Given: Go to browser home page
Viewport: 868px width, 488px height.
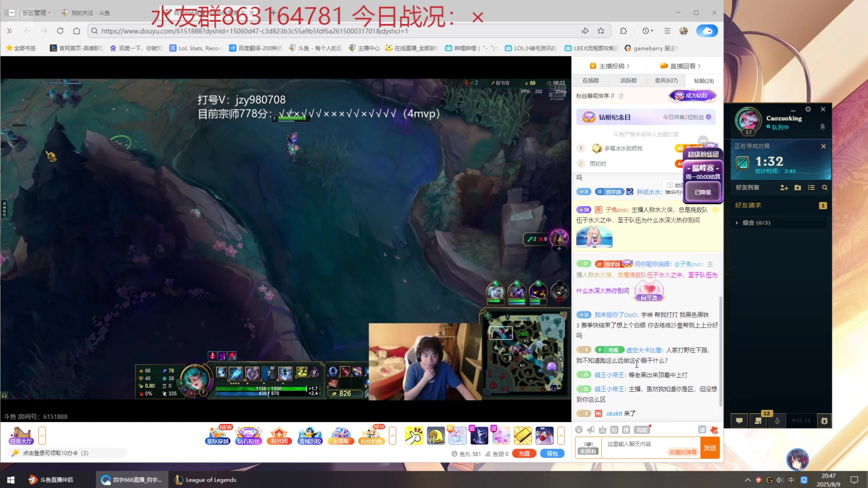Looking at the screenshot, I should pos(76,31).
